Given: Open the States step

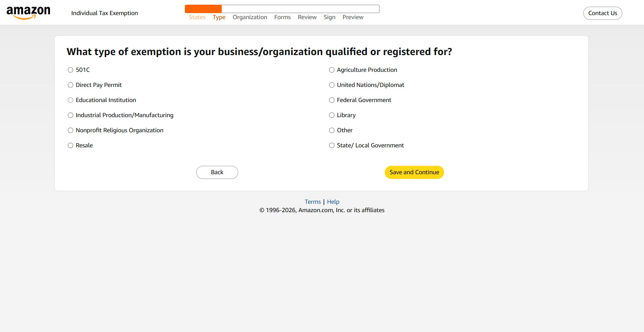Looking at the screenshot, I should pos(197,17).
